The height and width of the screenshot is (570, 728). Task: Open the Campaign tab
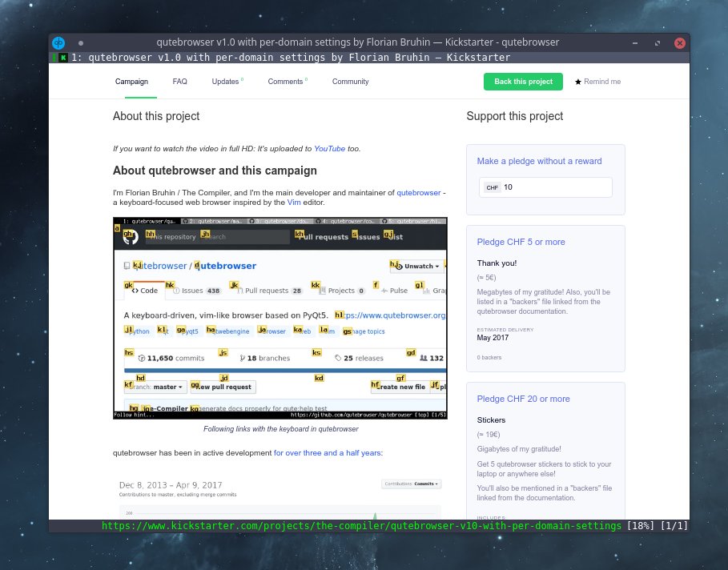coord(131,82)
